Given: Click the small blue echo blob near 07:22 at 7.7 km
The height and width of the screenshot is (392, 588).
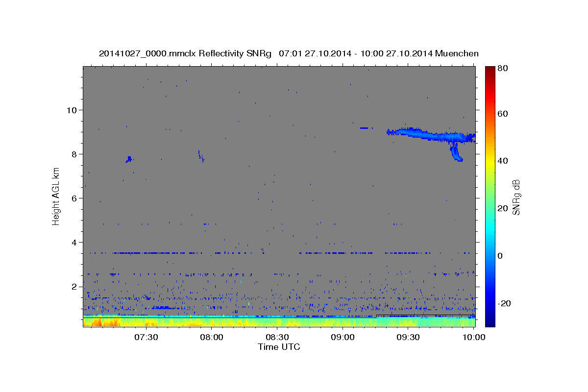Looking at the screenshot, I should (129, 159).
